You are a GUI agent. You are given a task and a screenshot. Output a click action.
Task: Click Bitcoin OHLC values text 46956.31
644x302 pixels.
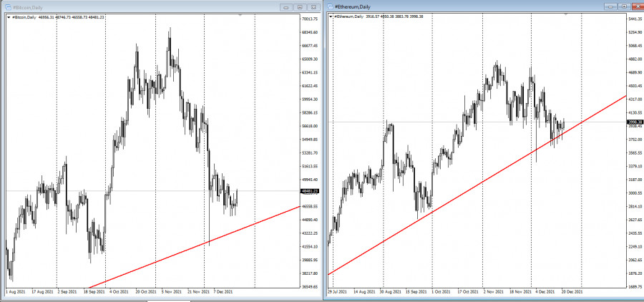pos(71,17)
